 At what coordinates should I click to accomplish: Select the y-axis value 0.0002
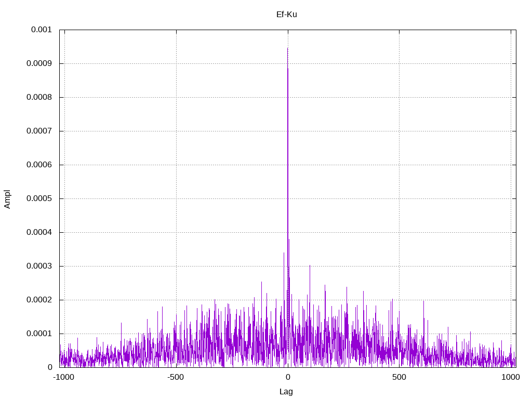point(39,300)
